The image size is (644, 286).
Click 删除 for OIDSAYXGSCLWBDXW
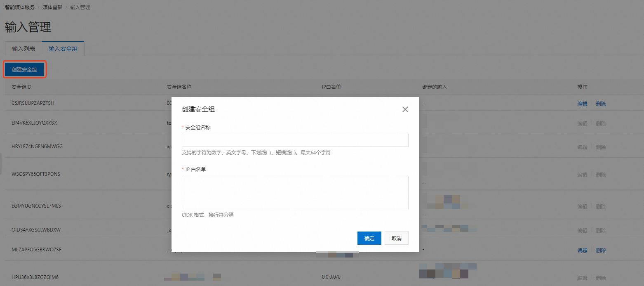(601, 230)
